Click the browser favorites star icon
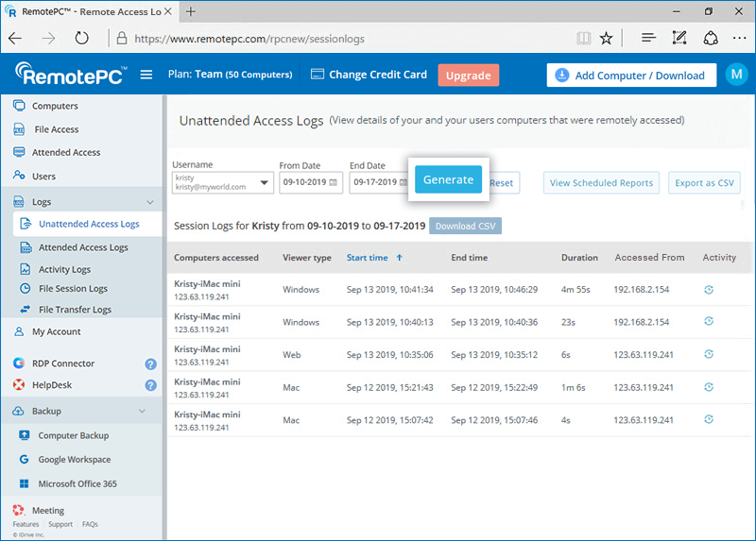The height and width of the screenshot is (541, 756). [606, 39]
